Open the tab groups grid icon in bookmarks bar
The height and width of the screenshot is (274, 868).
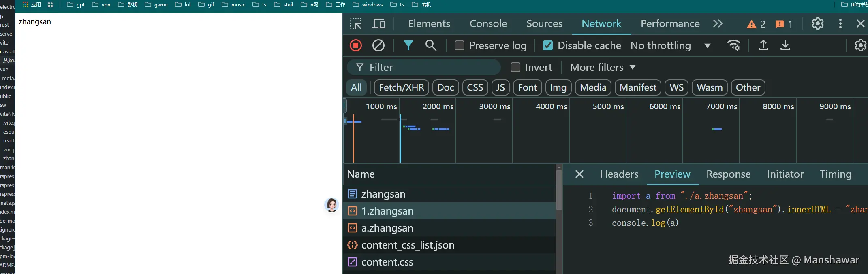tap(51, 5)
